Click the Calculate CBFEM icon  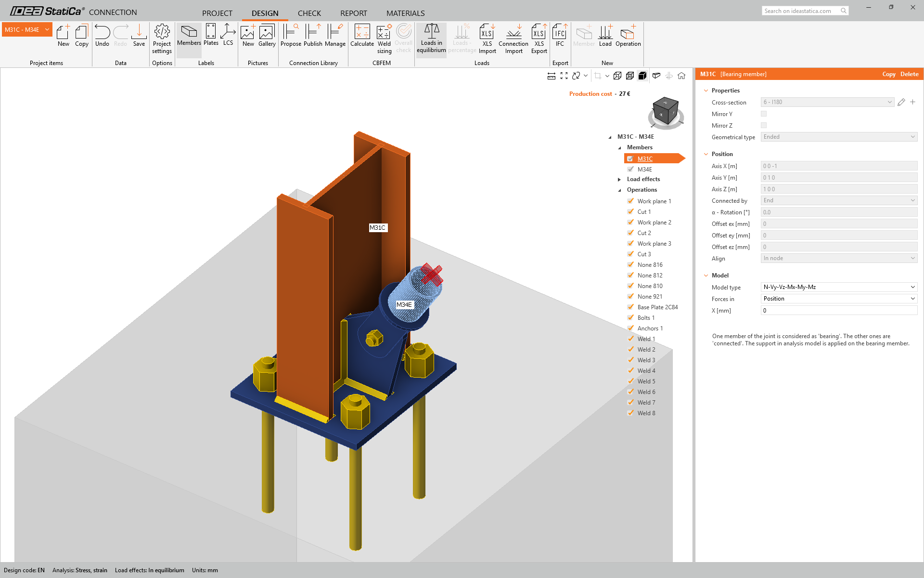(x=362, y=36)
